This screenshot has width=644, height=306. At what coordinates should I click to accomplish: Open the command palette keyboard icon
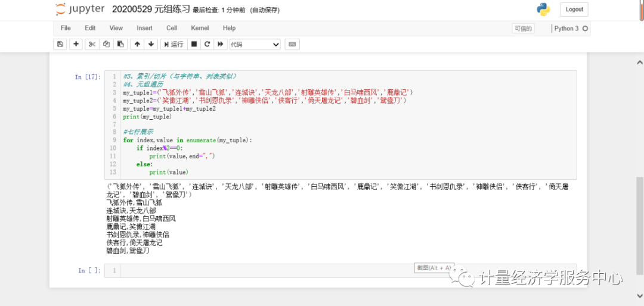click(292, 44)
